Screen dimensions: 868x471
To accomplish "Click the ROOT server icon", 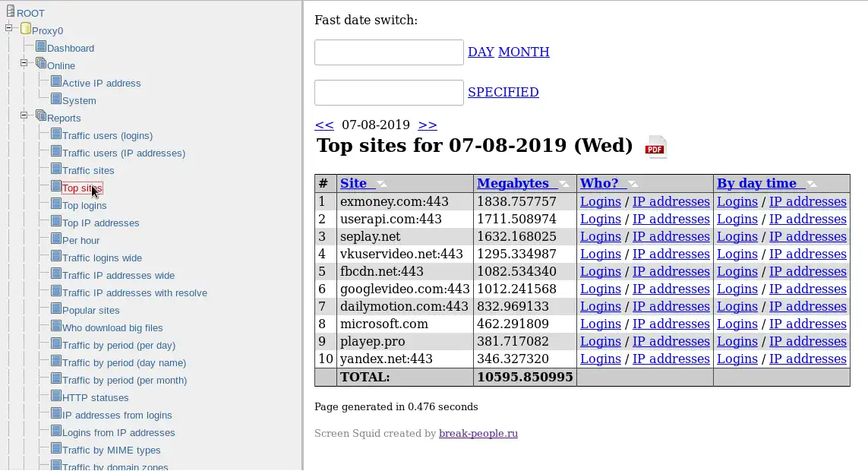I will tap(11, 12).
